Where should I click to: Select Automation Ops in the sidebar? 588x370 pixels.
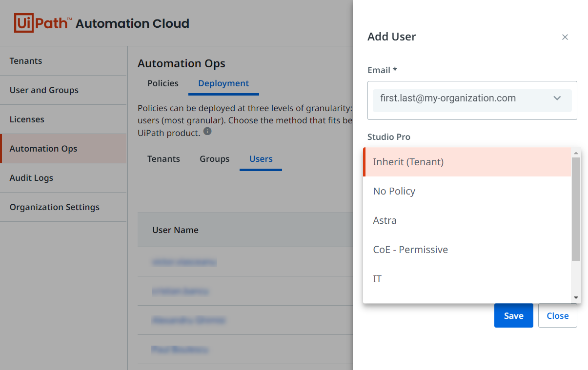point(63,149)
